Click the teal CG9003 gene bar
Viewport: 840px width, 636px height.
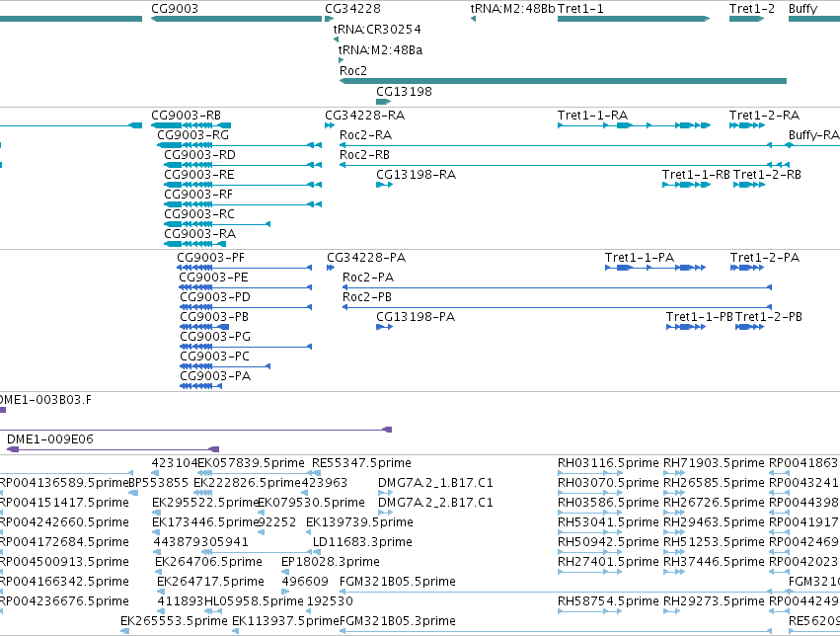click(x=236, y=19)
